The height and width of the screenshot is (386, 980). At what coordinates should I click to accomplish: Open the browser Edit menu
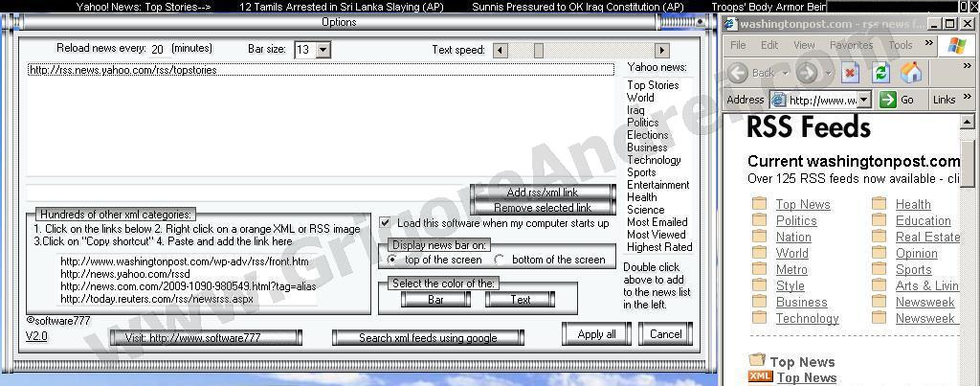769,45
